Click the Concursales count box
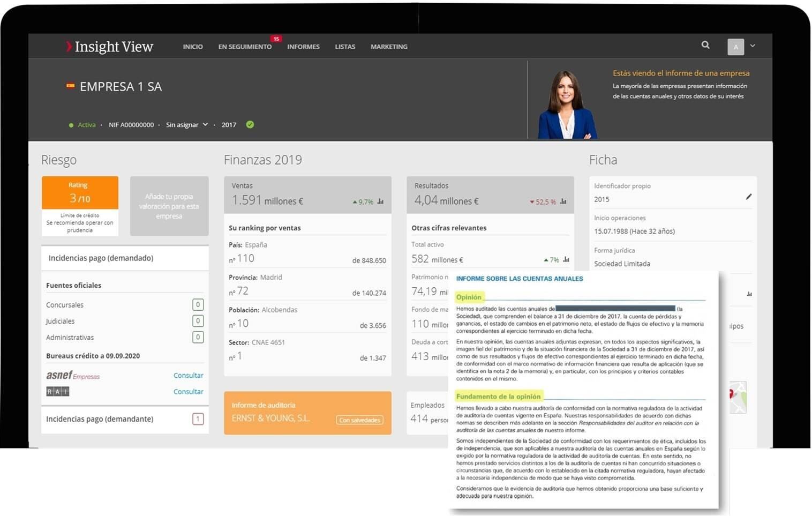 198,304
